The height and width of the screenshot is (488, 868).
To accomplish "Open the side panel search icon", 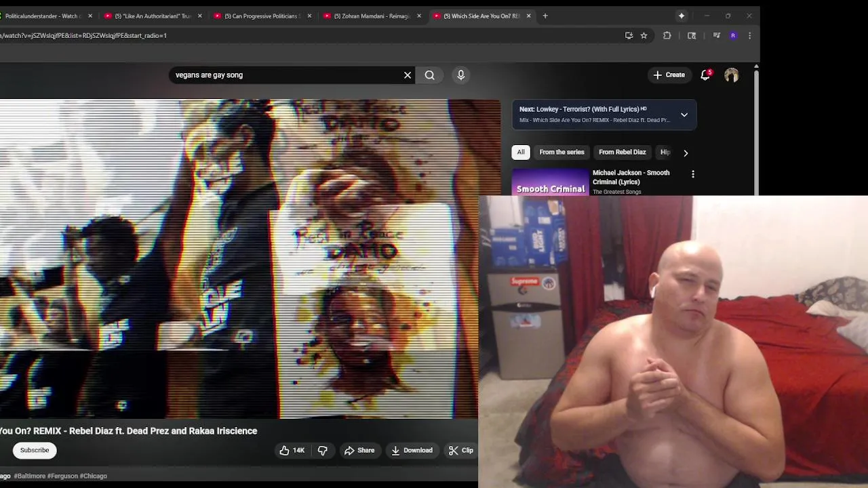I will pyautogui.click(x=692, y=35).
